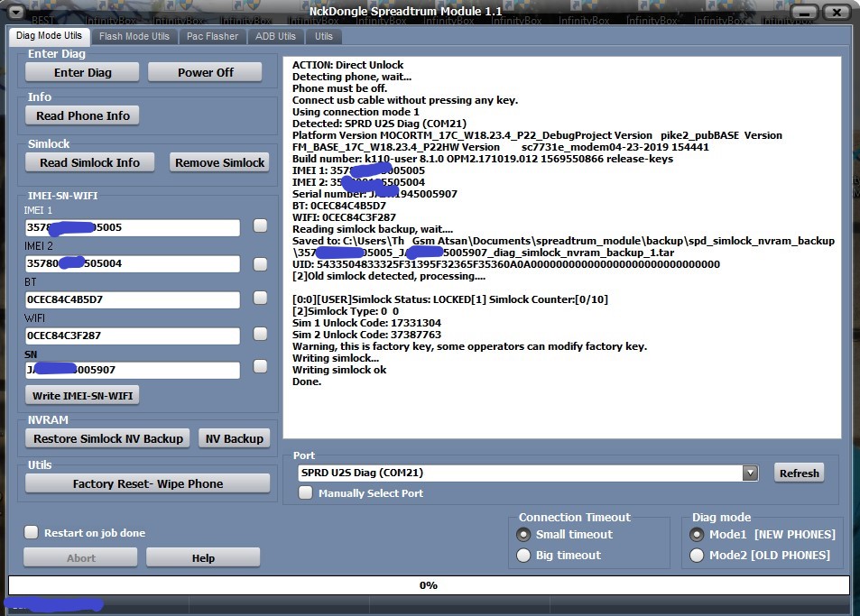The width and height of the screenshot is (860, 616).
Task: Click the Enter Diag button
Action: (82, 72)
